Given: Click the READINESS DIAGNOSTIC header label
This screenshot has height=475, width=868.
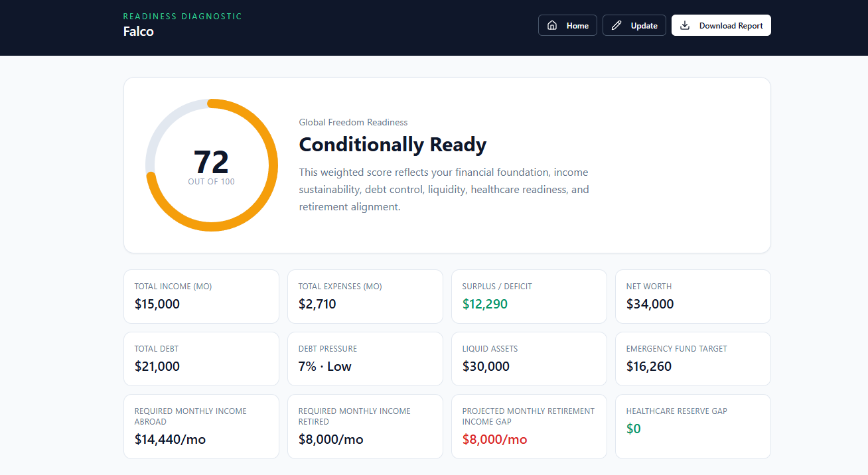Looking at the screenshot, I should click(x=183, y=16).
